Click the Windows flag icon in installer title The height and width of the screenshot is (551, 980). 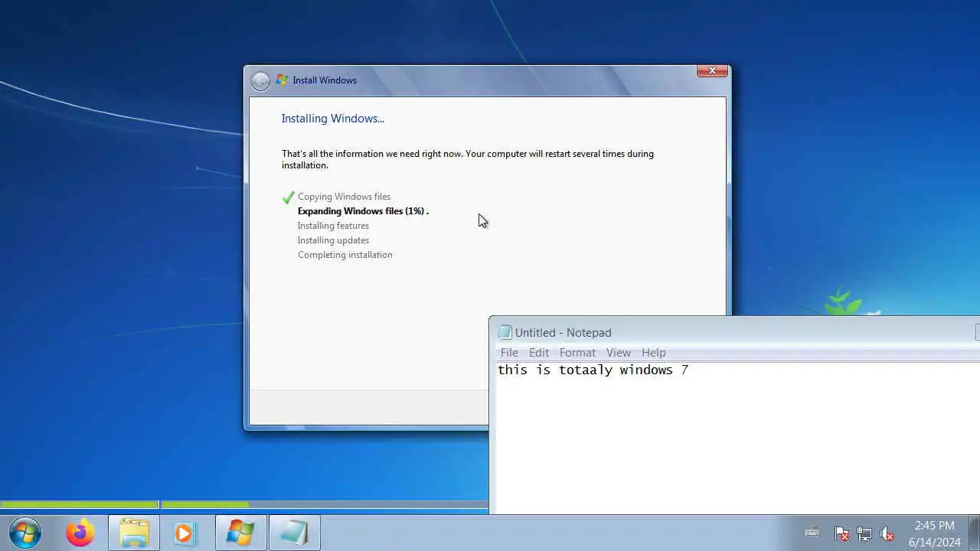pos(282,80)
